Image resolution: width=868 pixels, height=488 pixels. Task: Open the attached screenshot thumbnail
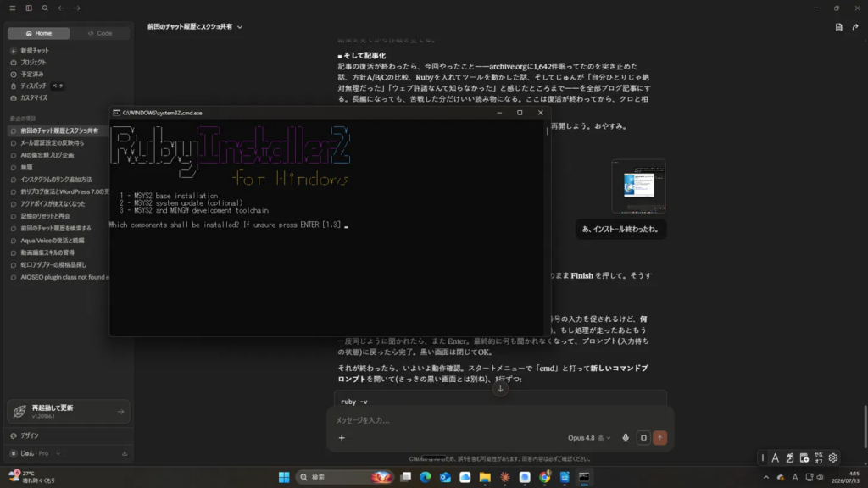(x=638, y=186)
